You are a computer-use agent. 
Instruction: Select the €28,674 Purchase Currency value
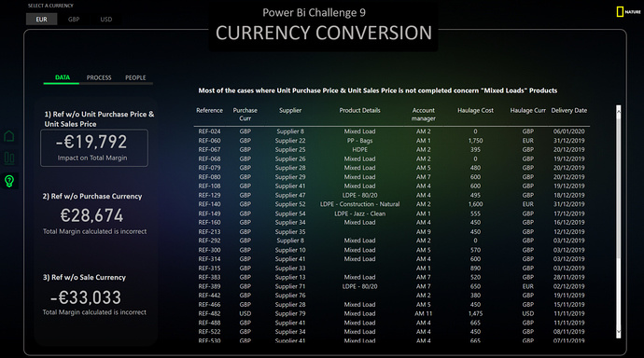point(92,215)
